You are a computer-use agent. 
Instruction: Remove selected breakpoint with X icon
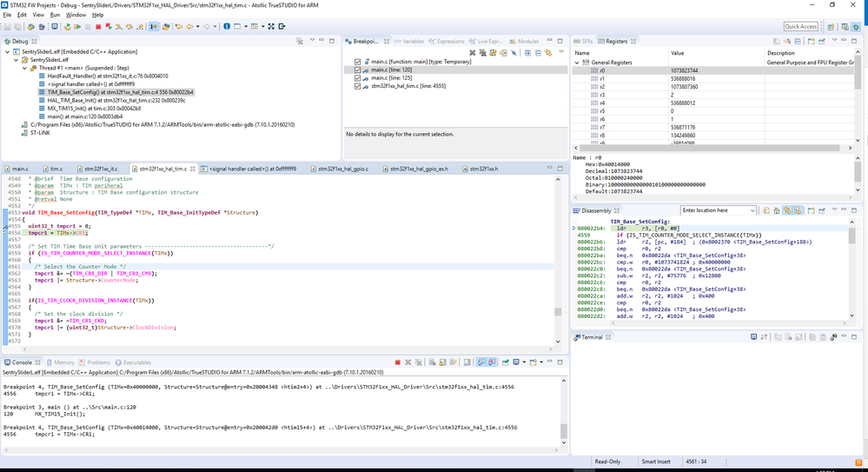point(472,53)
